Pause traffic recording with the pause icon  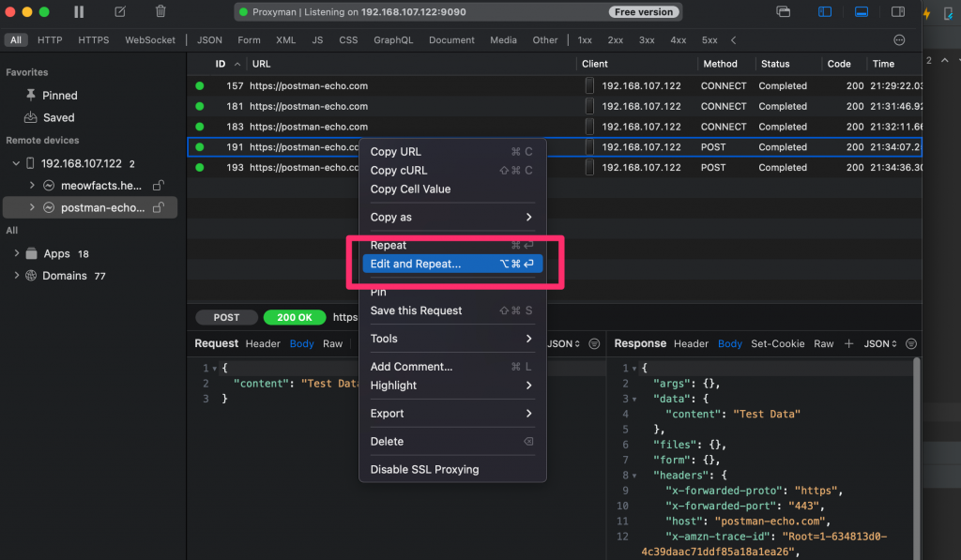79,12
